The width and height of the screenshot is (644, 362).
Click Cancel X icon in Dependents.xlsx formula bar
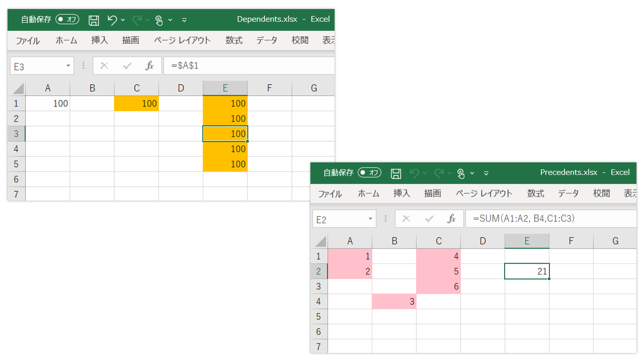(104, 66)
